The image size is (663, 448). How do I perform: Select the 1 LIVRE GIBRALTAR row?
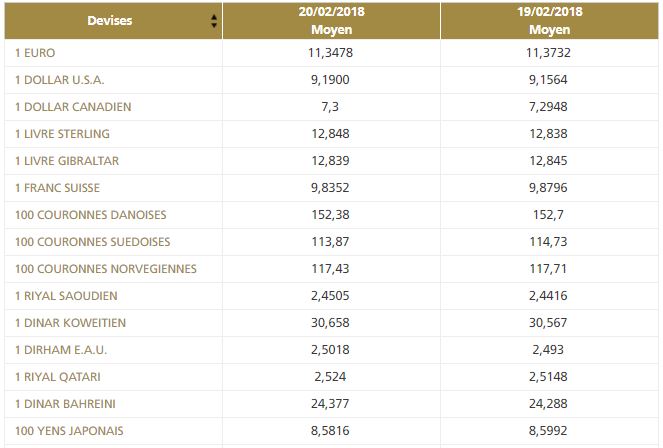tap(69, 161)
